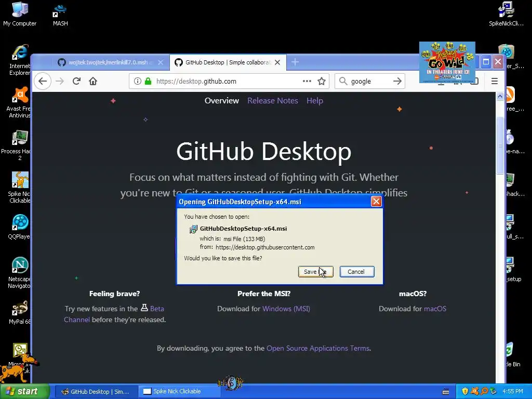Select Spike Nick Clickable taskbar button
This screenshot has width=532, height=399.
tap(179, 392)
